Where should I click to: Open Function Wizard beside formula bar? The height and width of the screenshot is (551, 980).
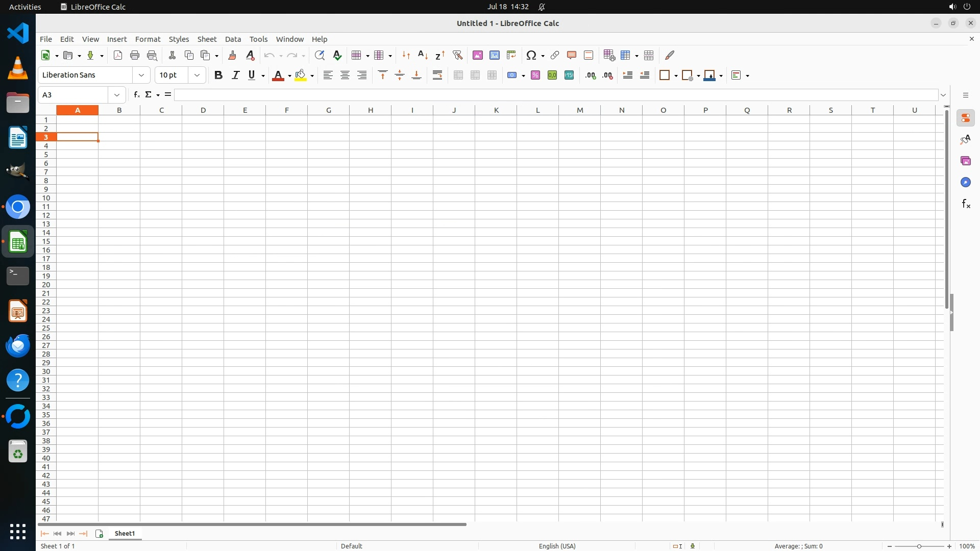tap(136, 95)
